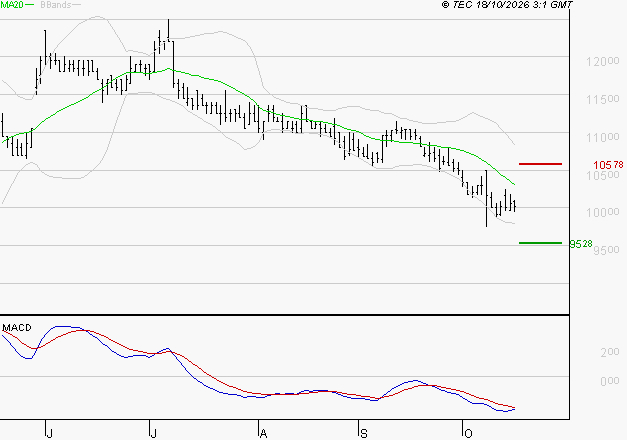Click the A month marker
This screenshot has height=440, width=627.
(263, 434)
